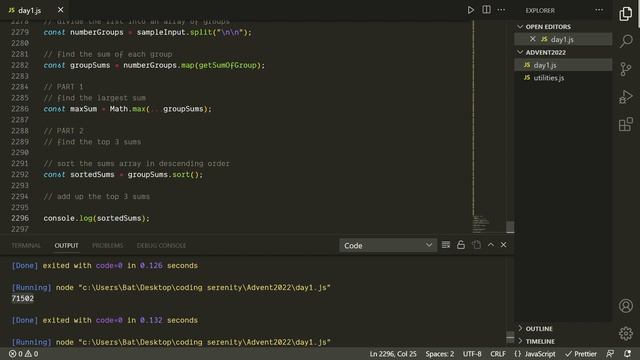Show errors and warnings count in status bar
Viewport: 640px width, 360px height.
pyautogui.click(x=24, y=354)
